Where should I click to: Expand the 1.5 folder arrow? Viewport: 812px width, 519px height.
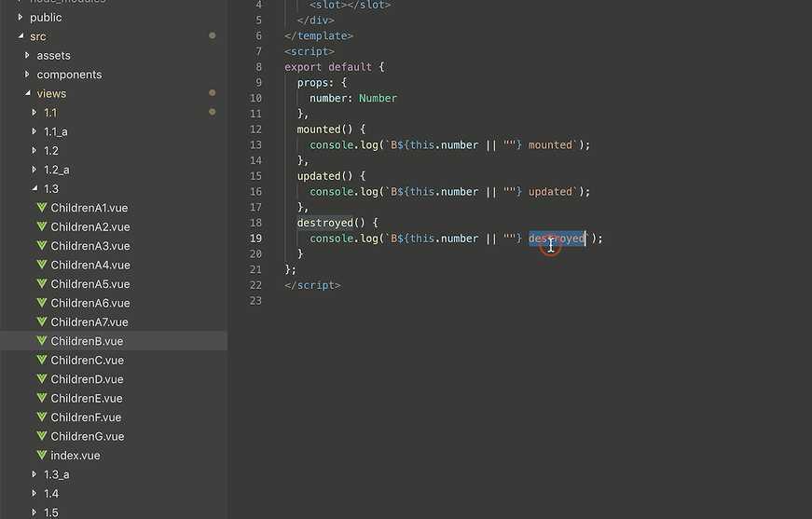tap(34, 512)
